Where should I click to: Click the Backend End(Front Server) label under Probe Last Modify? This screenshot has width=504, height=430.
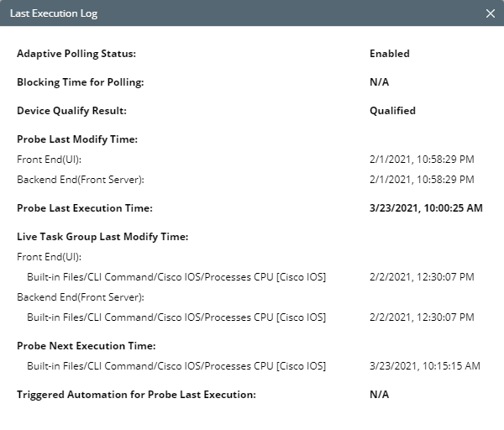click(x=81, y=180)
